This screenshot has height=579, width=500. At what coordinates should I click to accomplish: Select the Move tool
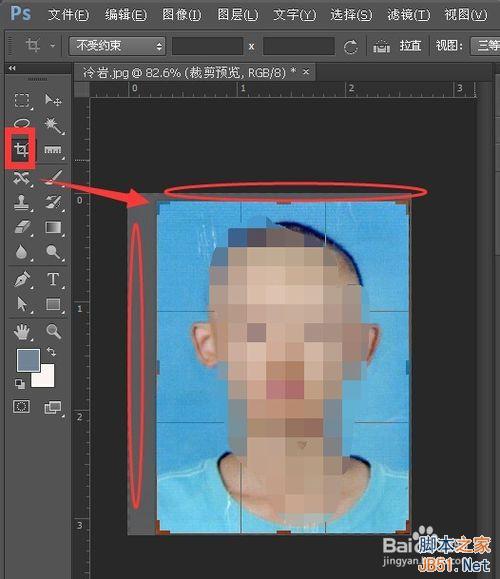[53, 100]
